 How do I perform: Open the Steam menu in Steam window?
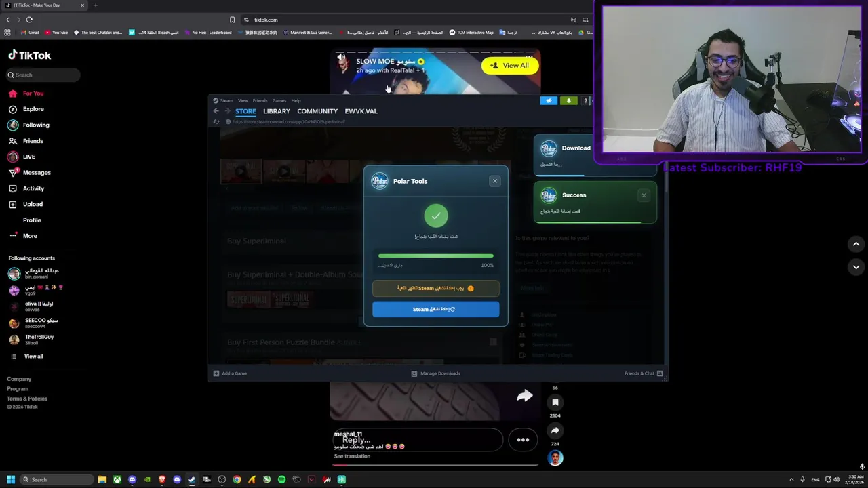click(x=226, y=101)
